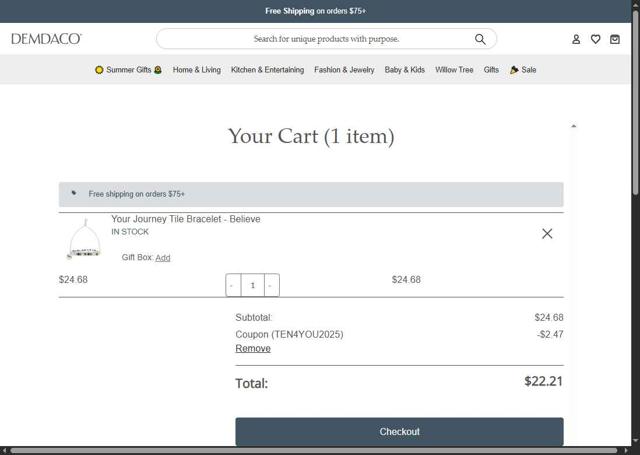Remove bracelet with X icon
The image size is (640, 455).
pyautogui.click(x=547, y=233)
